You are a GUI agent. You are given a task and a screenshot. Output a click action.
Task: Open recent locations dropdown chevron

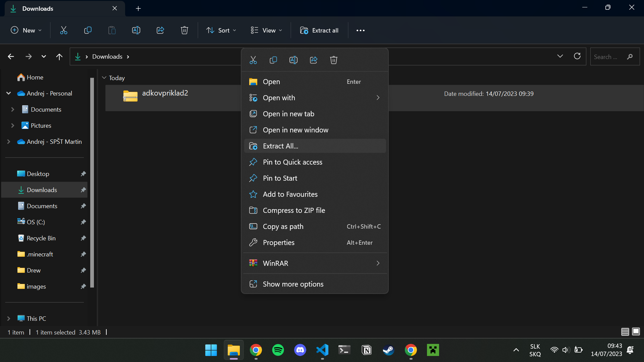tap(44, 57)
